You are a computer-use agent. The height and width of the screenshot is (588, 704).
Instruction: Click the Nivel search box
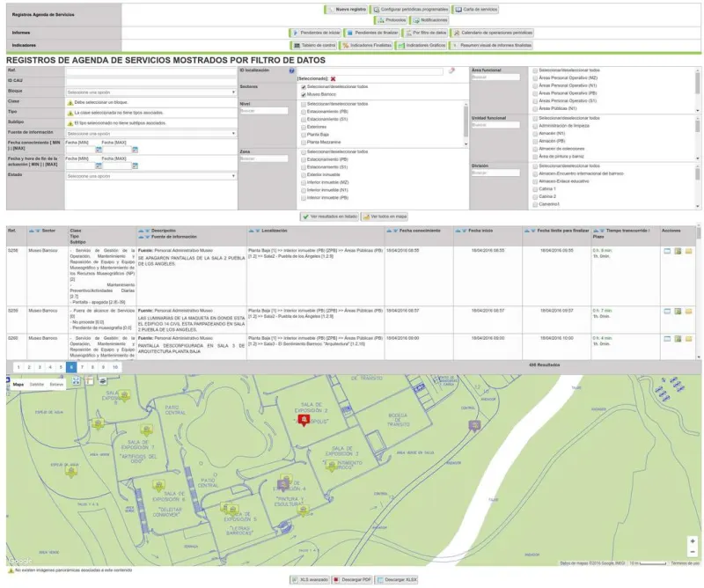(x=263, y=111)
